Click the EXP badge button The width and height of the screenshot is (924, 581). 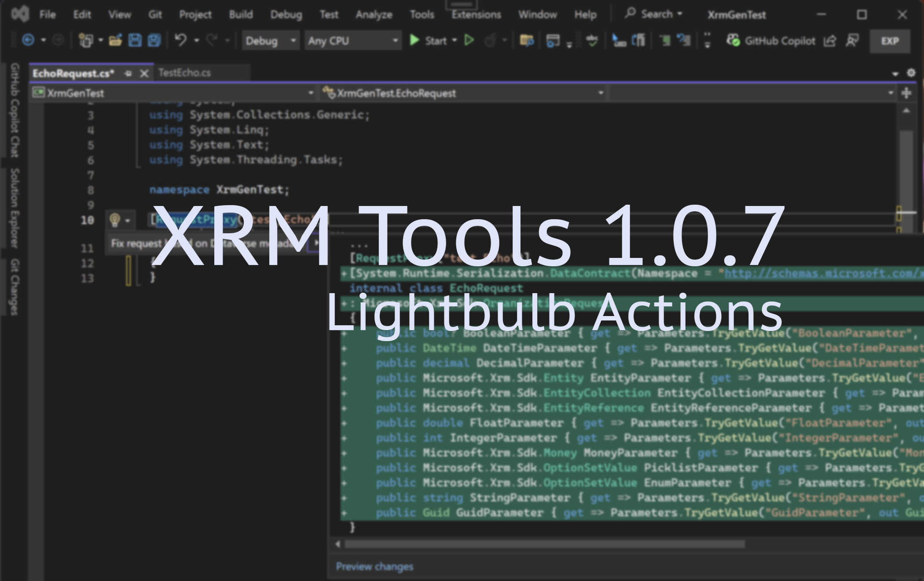(x=890, y=41)
